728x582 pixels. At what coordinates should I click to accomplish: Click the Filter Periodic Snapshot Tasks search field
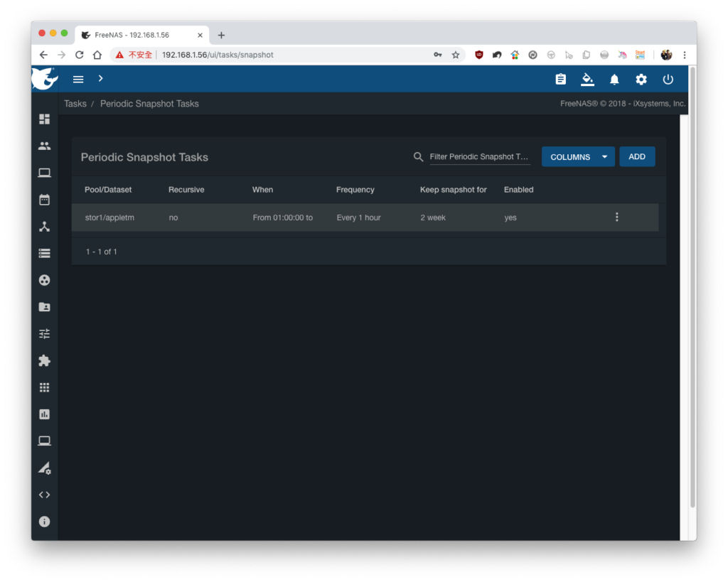(x=480, y=157)
